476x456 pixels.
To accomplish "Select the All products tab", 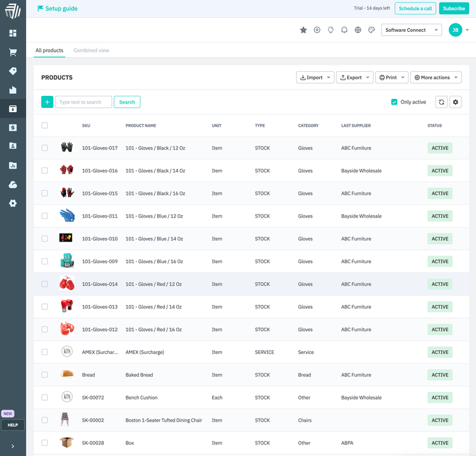I will tap(49, 50).
